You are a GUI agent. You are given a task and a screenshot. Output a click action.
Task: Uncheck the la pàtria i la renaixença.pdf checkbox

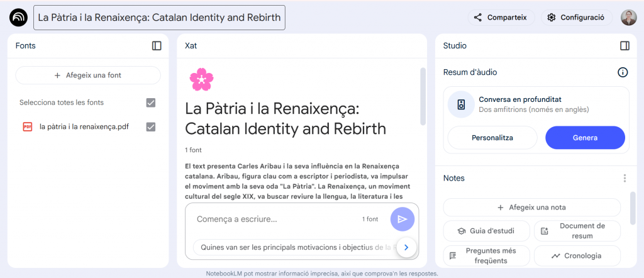coord(150,127)
